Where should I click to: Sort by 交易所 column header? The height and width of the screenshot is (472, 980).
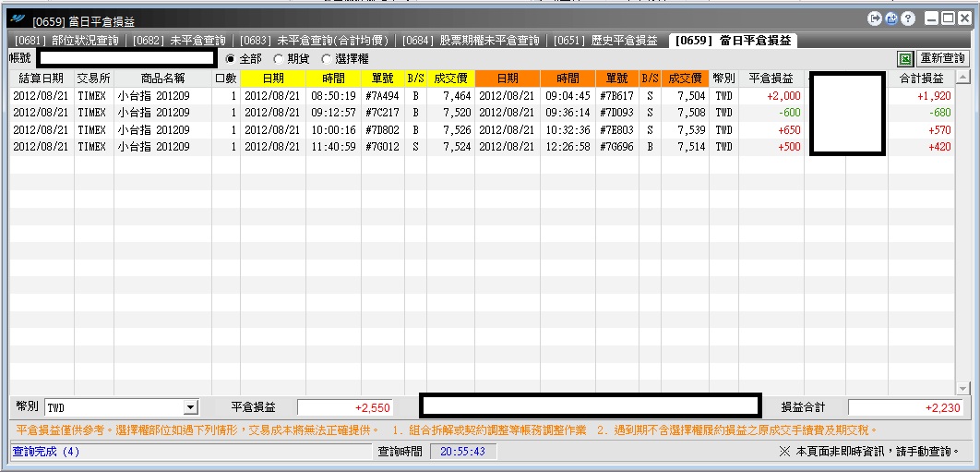[x=94, y=79]
